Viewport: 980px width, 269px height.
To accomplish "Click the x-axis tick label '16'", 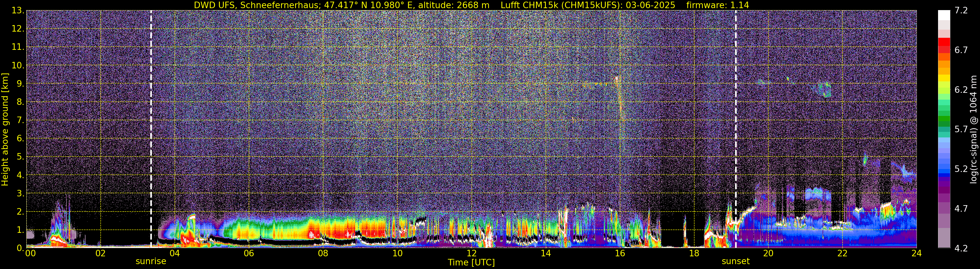I will pos(620,254).
